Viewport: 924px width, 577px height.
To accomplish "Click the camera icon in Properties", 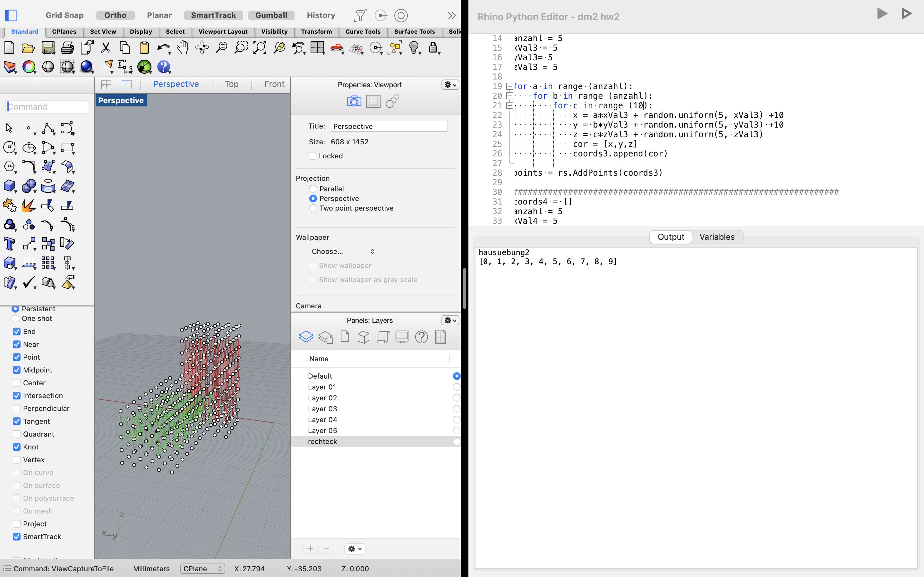I will click(x=354, y=102).
